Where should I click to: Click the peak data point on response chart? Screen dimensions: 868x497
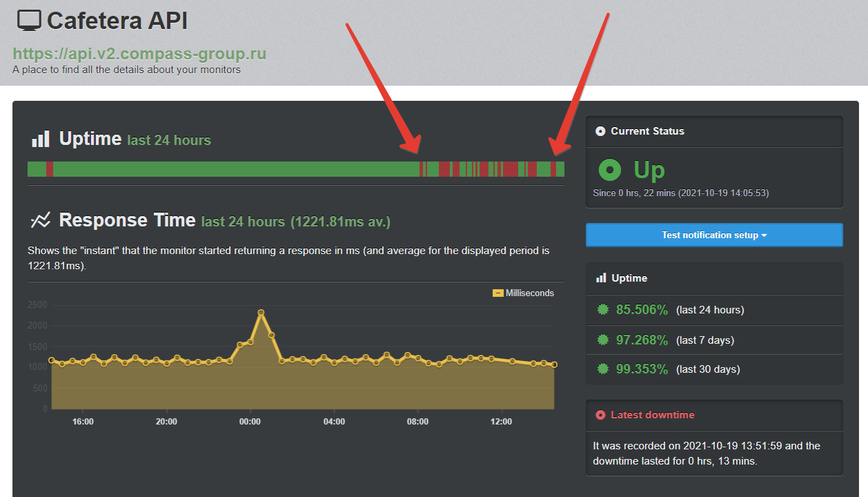coord(261,313)
